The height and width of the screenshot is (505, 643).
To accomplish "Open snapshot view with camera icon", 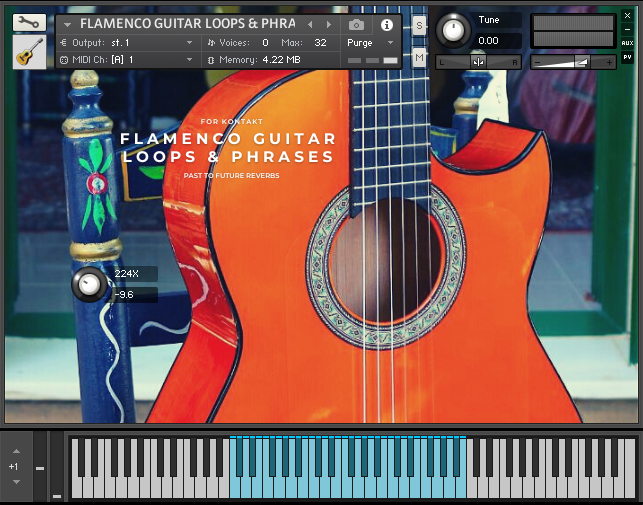I will pyautogui.click(x=356, y=25).
